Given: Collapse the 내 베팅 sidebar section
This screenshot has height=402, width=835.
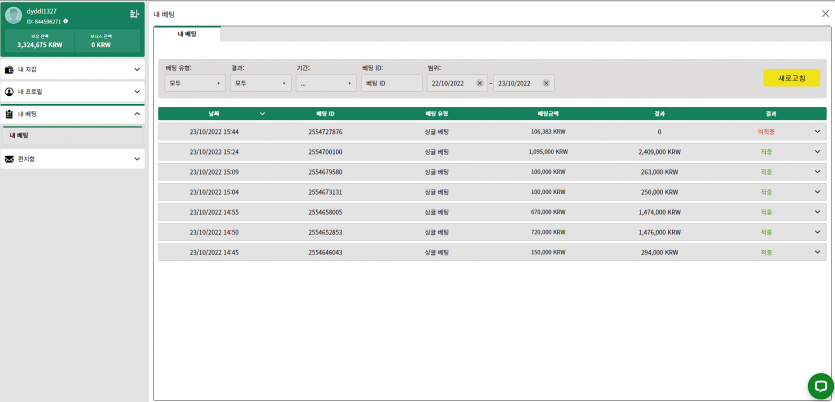Looking at the screenshot, I should coord(72,114).
